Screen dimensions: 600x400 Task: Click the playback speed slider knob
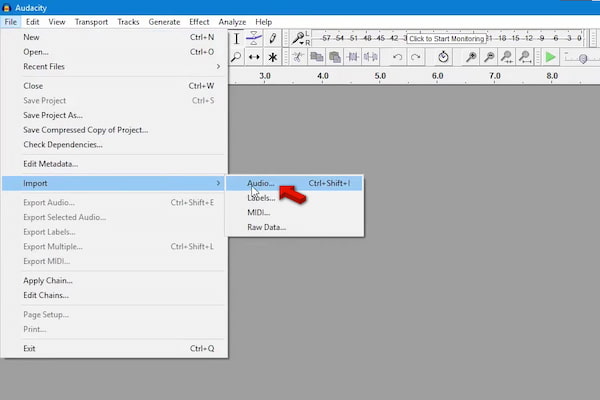pos(583,59)
